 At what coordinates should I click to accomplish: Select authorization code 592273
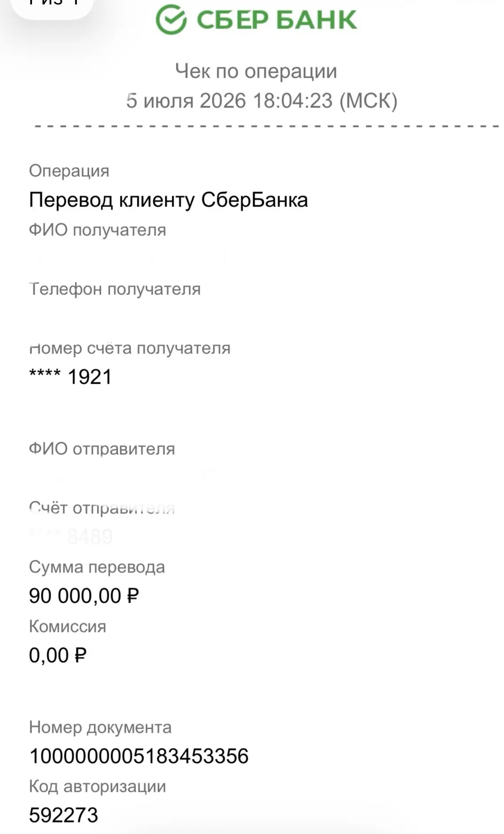63,815
